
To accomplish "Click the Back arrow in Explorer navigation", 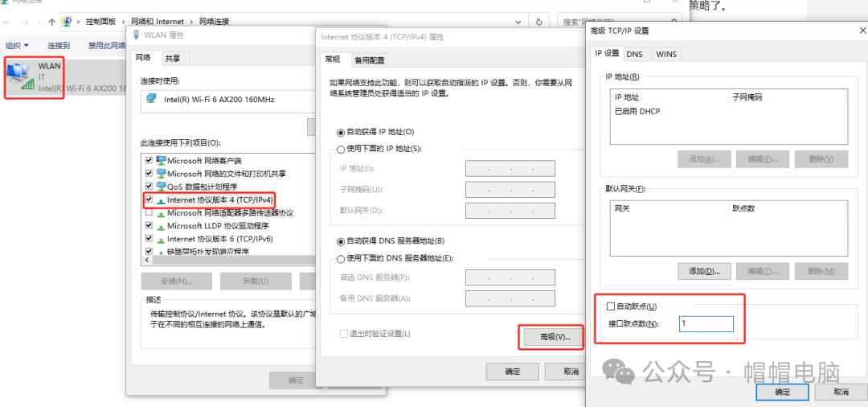I will point(8,22).
